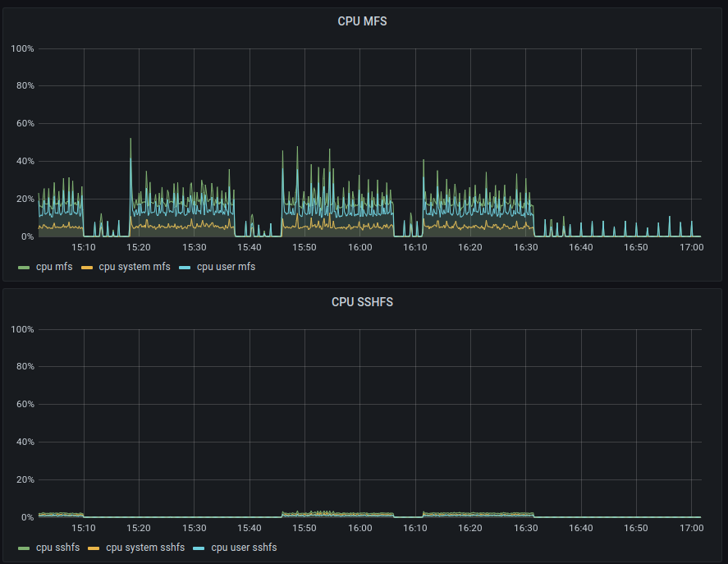Click the 15:30 time label in CPU SSHFS

tap(194, 528)
